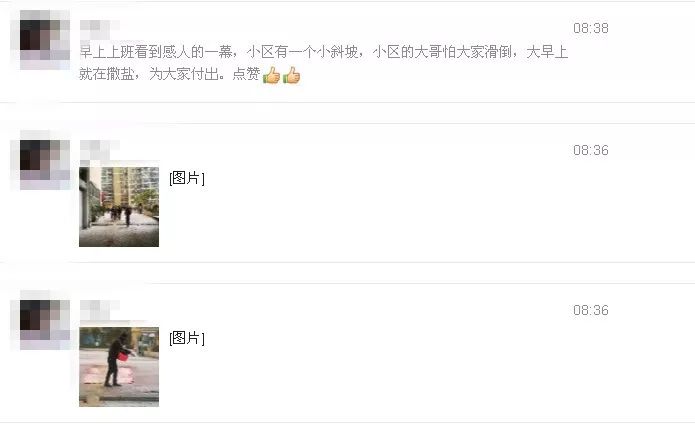Click sender name above the street photo

99,150
